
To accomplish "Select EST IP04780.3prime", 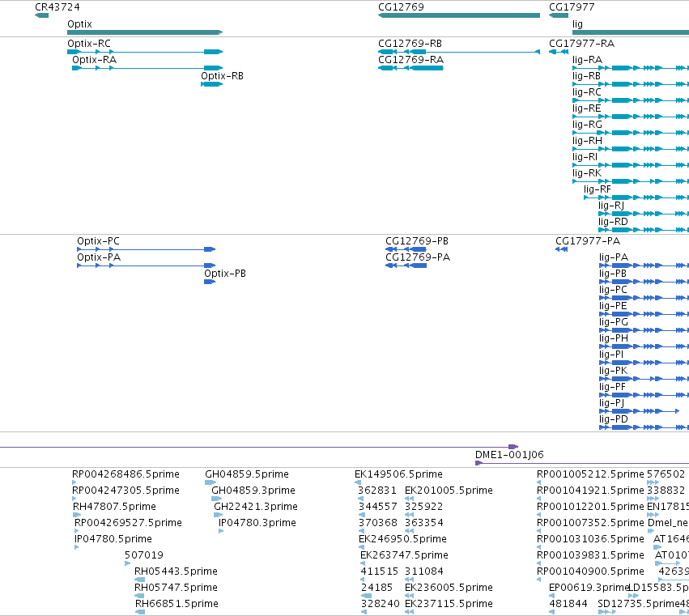I will [x=221, y=531].
